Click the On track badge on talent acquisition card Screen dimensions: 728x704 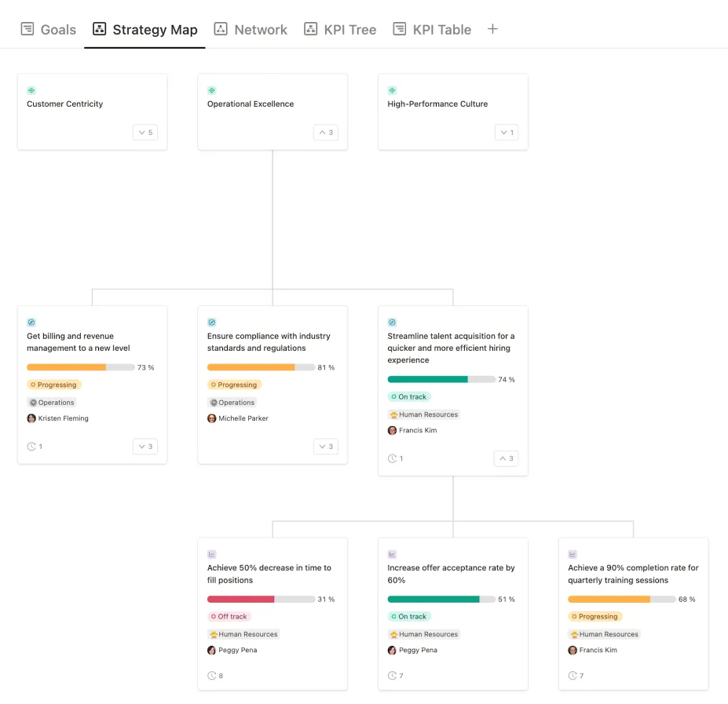coord(408,396)
